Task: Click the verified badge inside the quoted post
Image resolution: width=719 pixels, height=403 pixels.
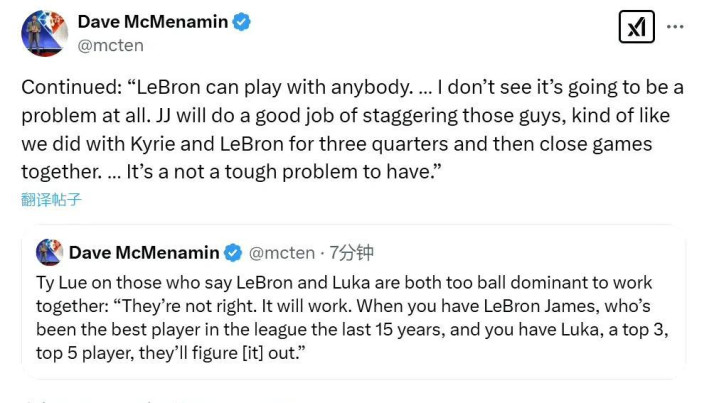Action: (232, 253)
